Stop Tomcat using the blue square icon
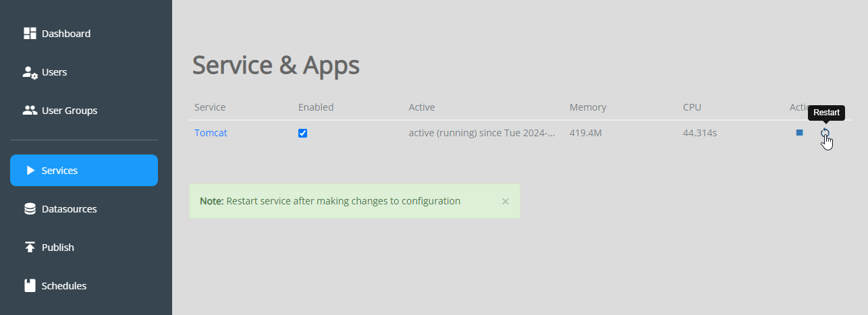 click(799, 133)
